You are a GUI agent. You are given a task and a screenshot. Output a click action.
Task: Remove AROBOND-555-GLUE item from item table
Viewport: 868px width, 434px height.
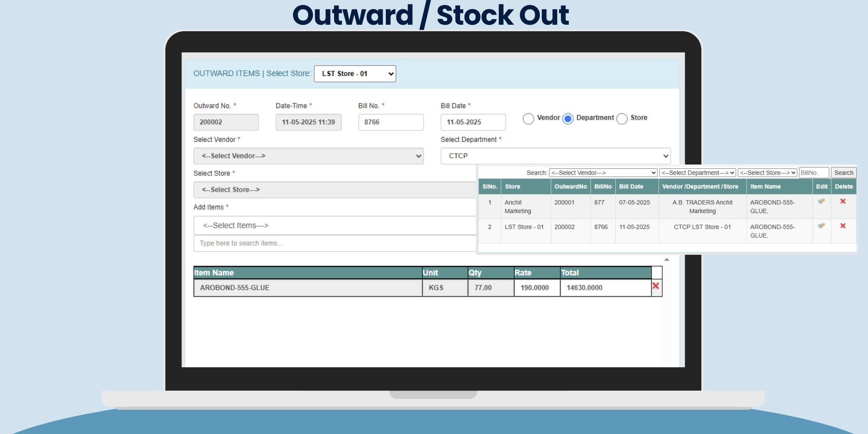[656, 286]
